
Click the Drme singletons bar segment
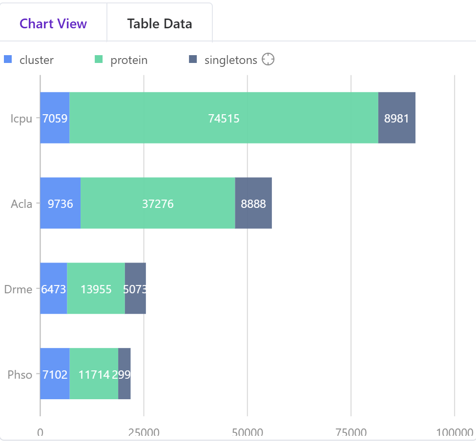(135, 288)
